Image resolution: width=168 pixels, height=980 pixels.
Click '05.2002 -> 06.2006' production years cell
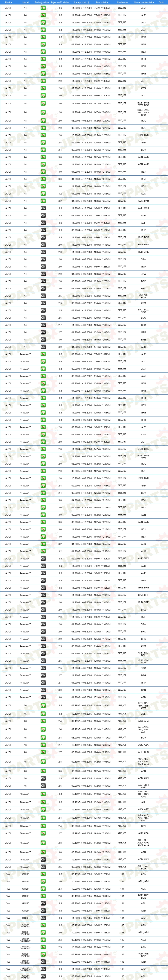[x=81, y=977]
